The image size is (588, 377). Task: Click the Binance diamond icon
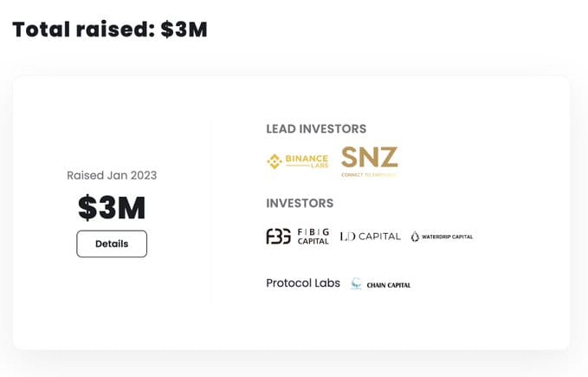[275, 162]
